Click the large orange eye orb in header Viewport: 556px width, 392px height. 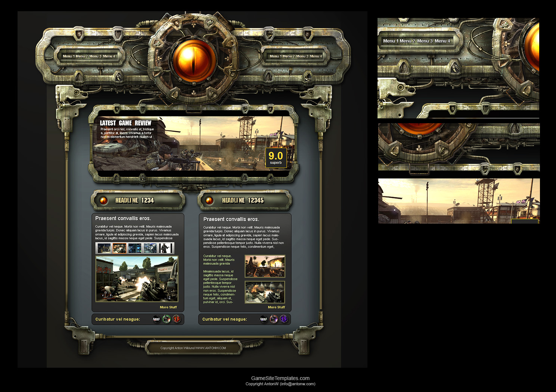tap(194, 60)
